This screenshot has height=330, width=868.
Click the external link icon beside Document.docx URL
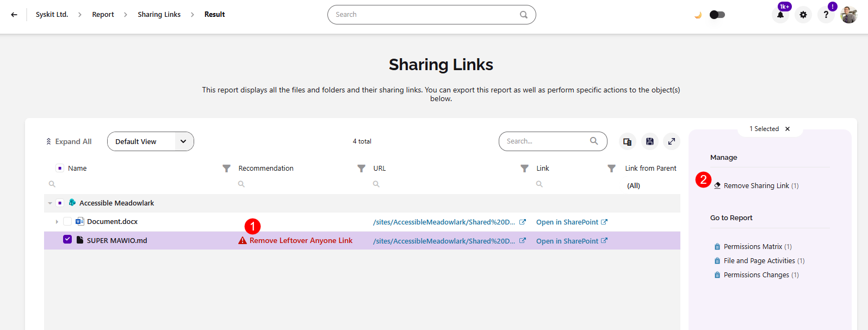click(x=523, y=222)
